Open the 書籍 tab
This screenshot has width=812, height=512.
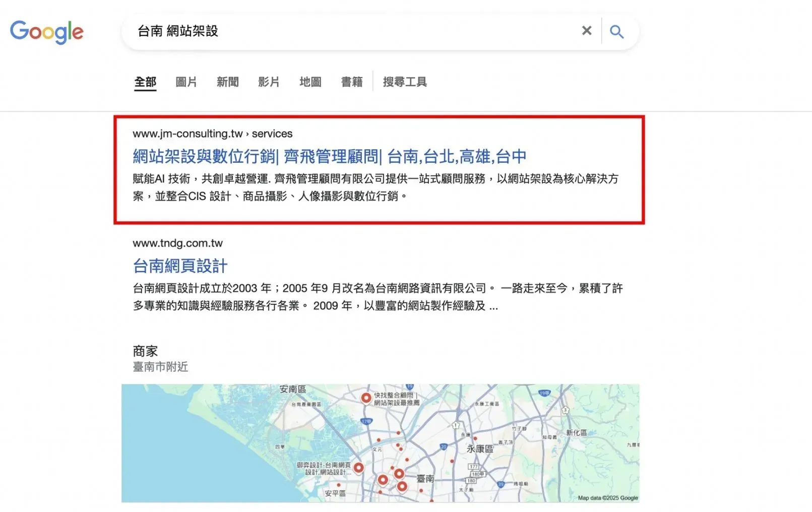coord(352,82)
